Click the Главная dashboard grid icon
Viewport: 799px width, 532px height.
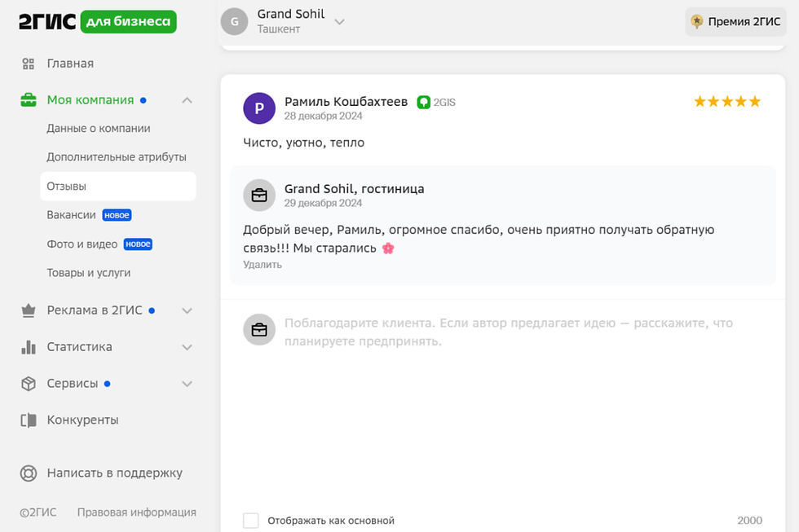tap(29, 64)
